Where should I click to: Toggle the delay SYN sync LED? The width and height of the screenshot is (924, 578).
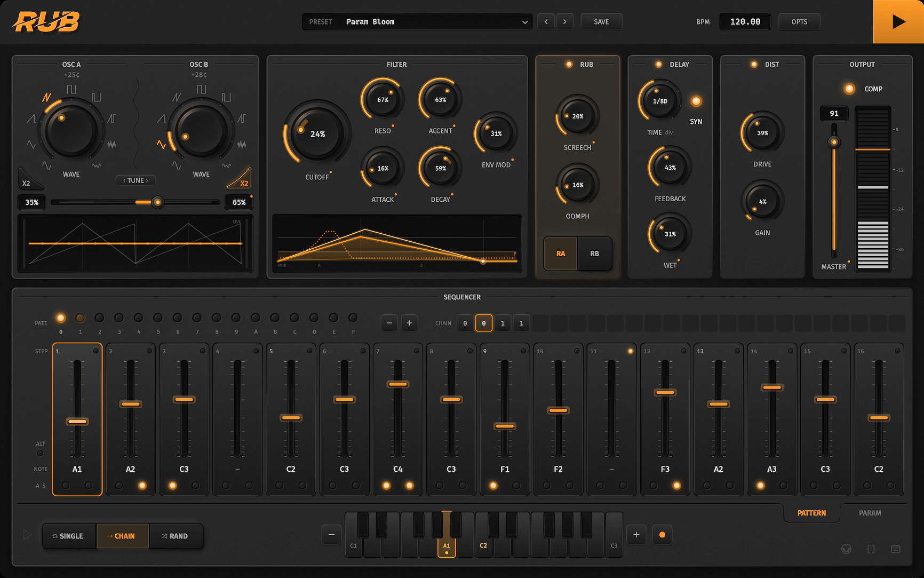coord(696,101)
